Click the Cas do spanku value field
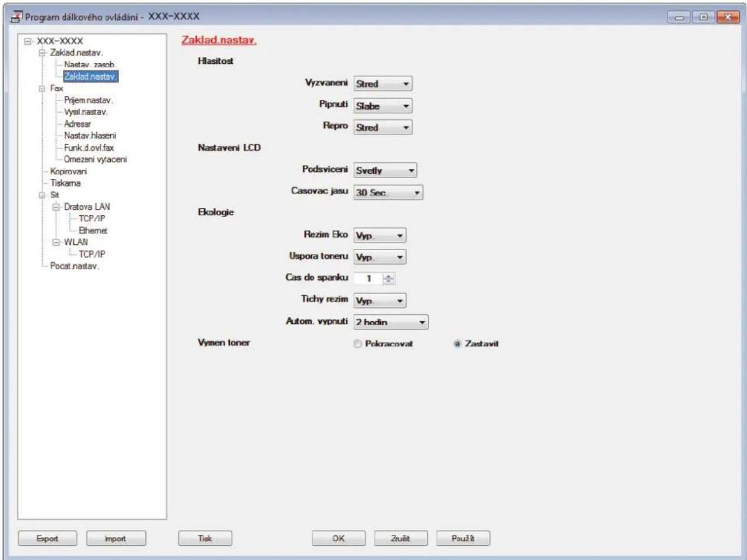The height and width of the screenshot is (560, 747). click(x=369, y=279)
